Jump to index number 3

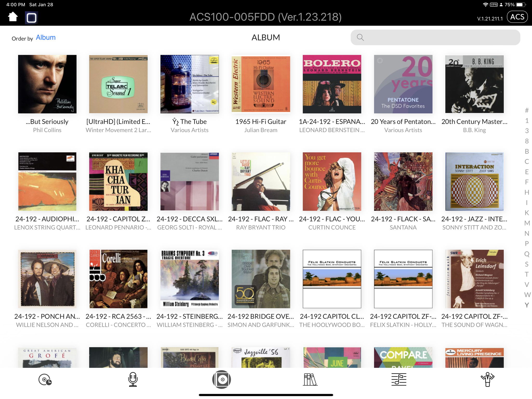click(x=527, y=131)
